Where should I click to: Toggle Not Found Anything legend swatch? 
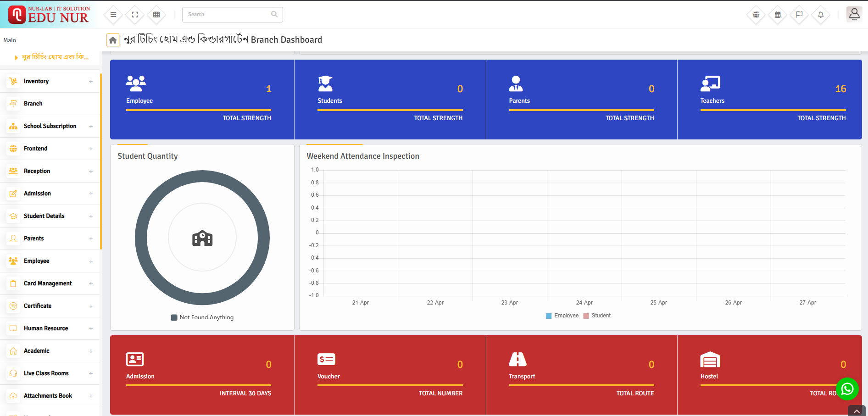click(x=174, y=317)
